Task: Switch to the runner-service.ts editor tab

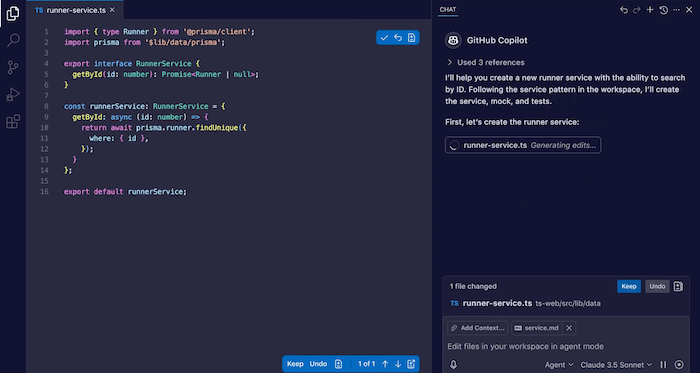Action: point(75,10)
